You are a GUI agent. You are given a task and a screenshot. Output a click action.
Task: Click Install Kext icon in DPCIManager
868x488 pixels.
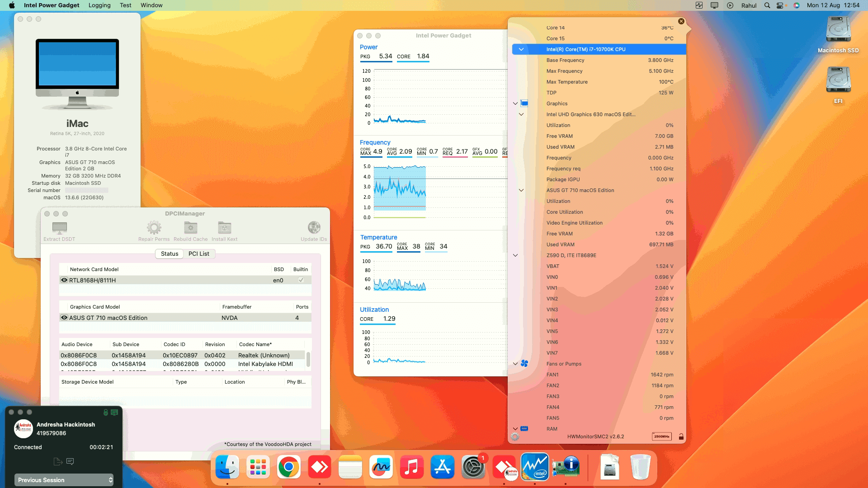[224, 227]
